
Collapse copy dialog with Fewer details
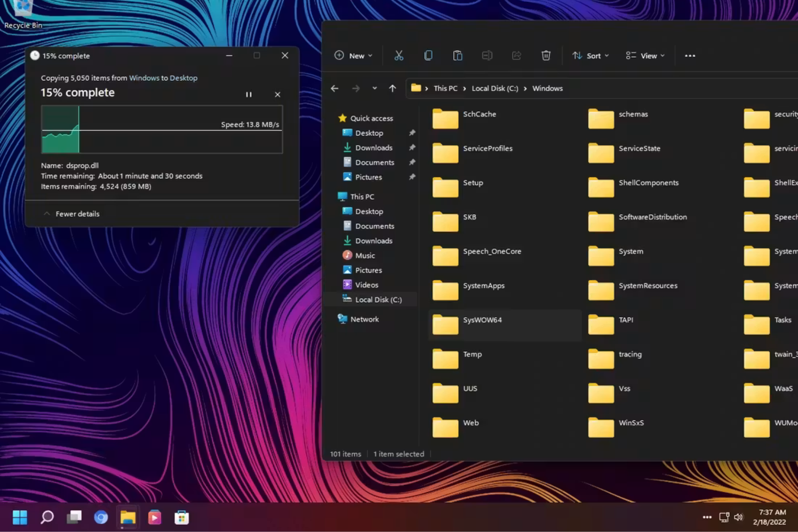coord(72,214)
